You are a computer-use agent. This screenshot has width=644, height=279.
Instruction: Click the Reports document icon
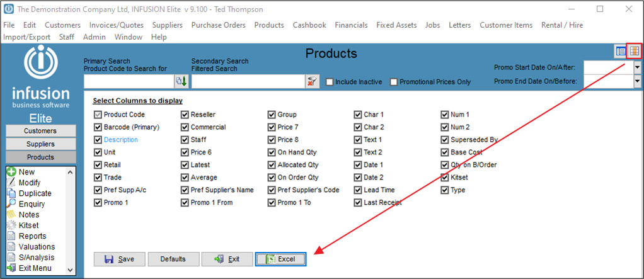[x=11, y=236]
